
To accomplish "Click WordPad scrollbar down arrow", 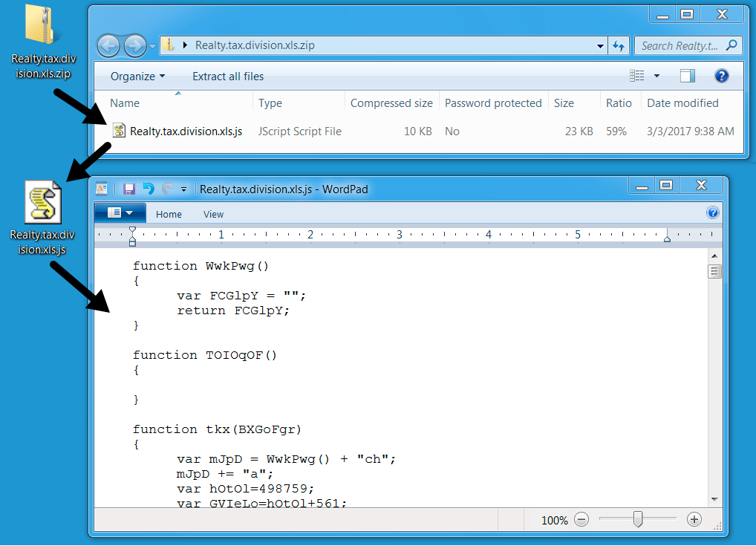I will [714, 499].
